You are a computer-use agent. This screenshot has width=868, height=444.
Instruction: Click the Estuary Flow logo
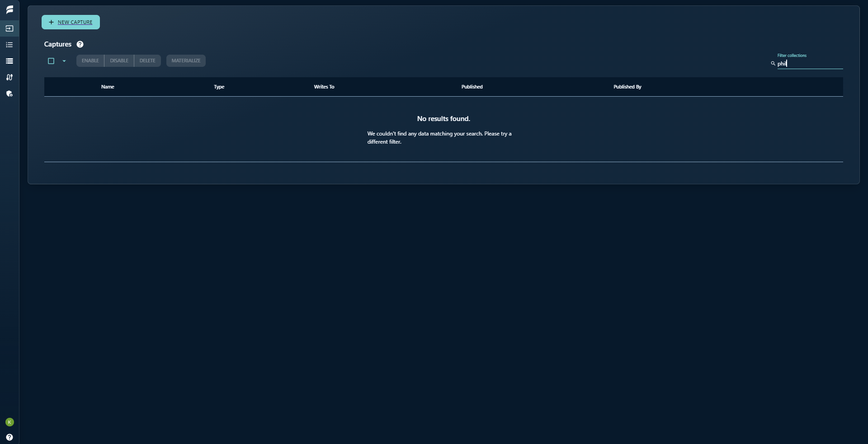9,9
